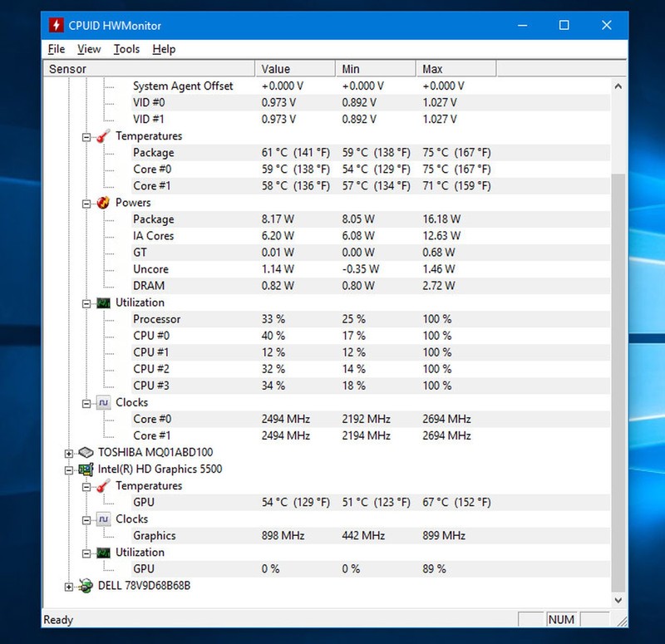The image size is (665, 644).
Task: Click the GPU Temperatures thermometer icon
Action: point(103,486)
